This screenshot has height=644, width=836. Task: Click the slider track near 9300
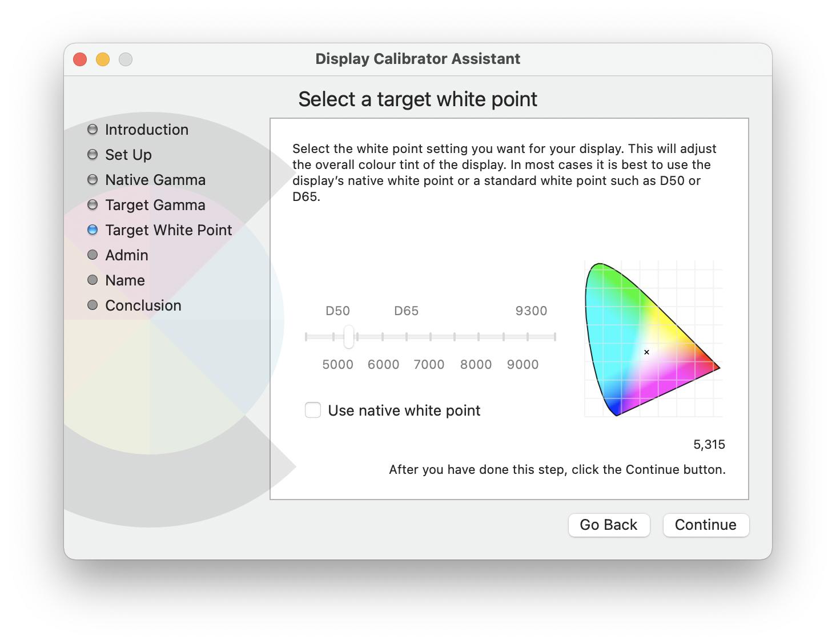[532, 337]
